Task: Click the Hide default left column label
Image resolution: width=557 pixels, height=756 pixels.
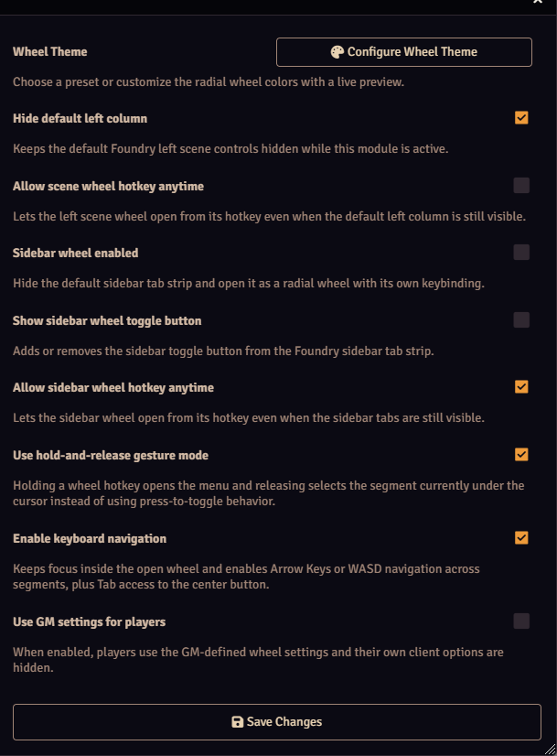Action: tap(80, 119)
